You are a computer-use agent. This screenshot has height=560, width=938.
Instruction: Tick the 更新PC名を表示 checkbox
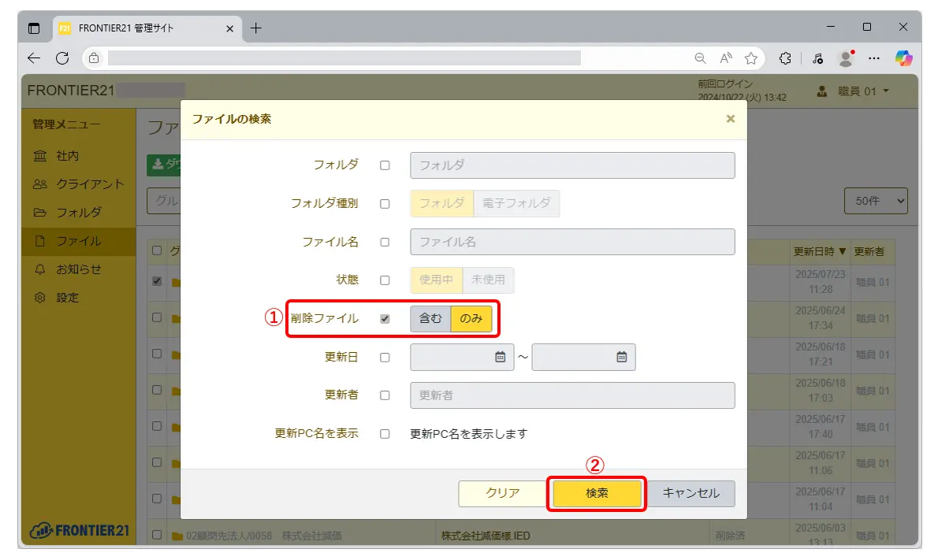(x=385, y=433)
